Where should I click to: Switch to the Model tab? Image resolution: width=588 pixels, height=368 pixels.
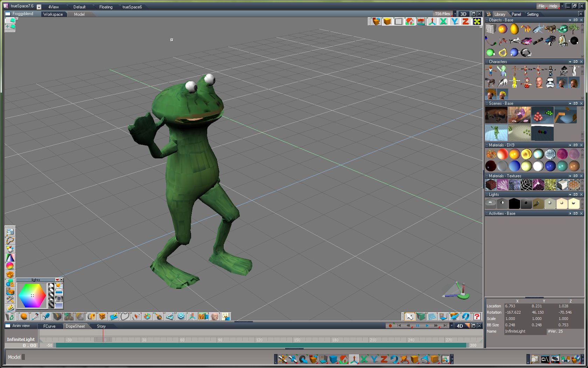tap(79, 14)
